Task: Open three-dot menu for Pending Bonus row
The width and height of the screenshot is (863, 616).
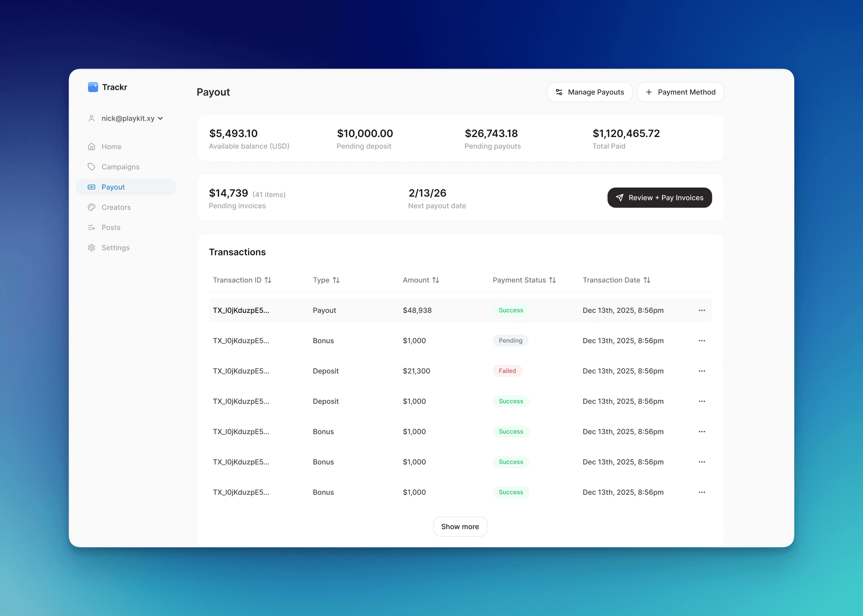Action: (702, 340)
